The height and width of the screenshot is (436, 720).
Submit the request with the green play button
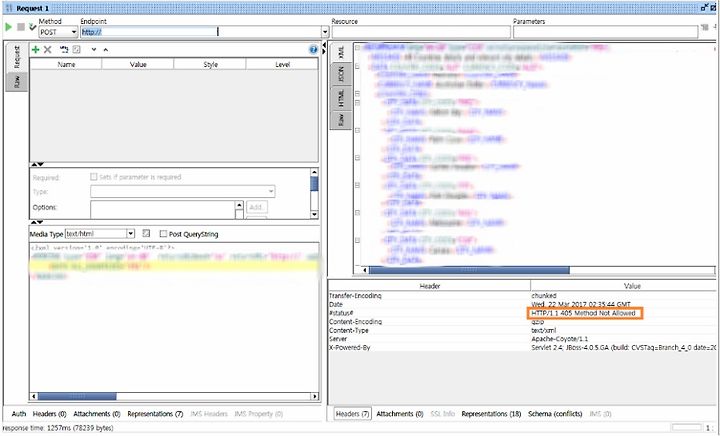pyautogui.click(x=8, y=27)
